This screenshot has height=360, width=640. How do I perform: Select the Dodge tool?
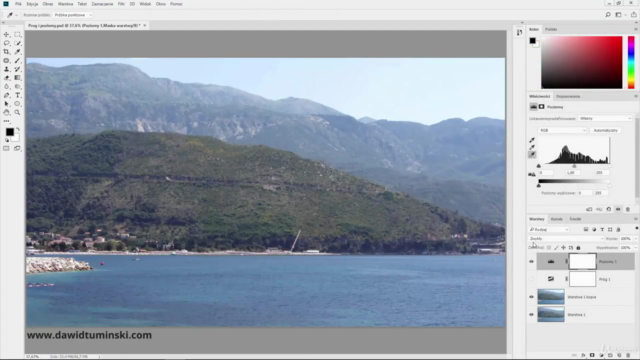click(18, 87)
